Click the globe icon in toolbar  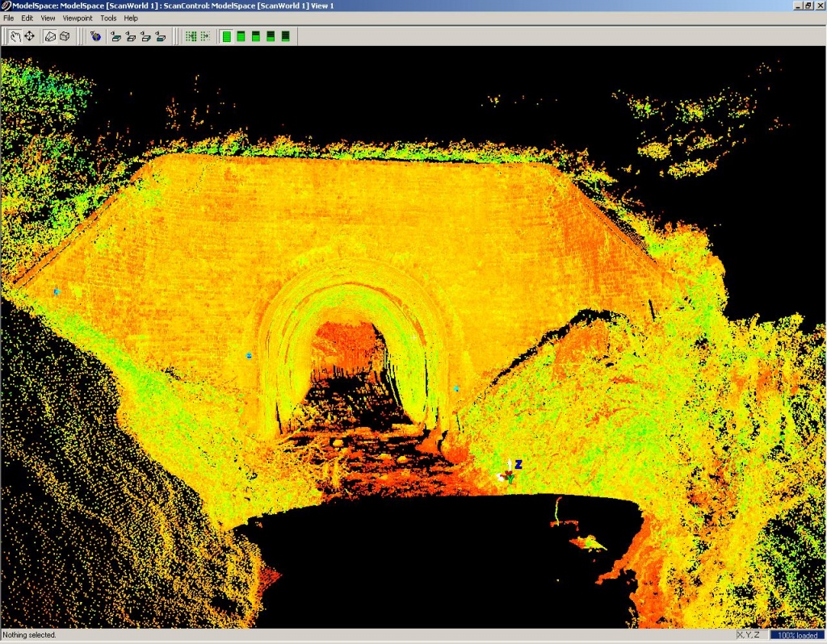(x=96, y=36)
